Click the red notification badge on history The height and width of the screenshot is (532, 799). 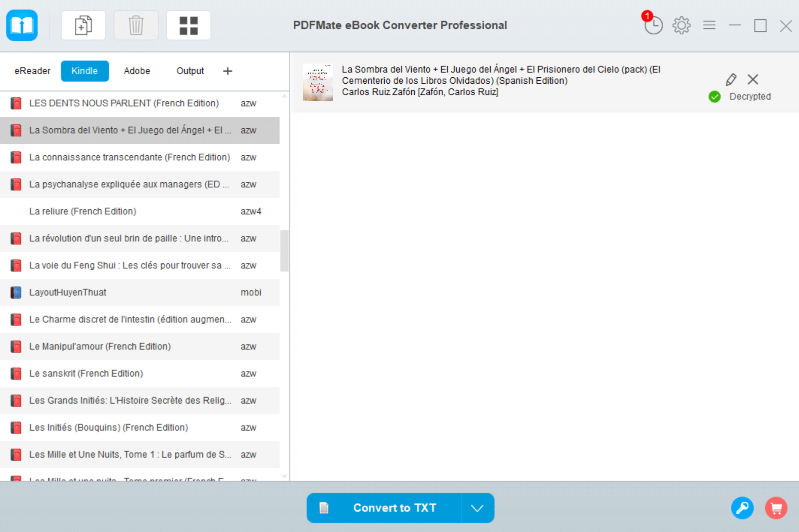[x=647, y=16]
